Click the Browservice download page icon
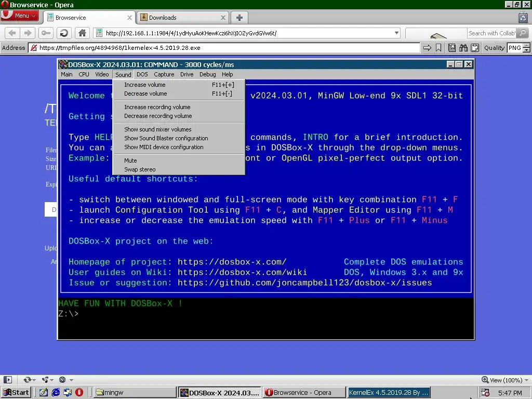 [452, 48]
